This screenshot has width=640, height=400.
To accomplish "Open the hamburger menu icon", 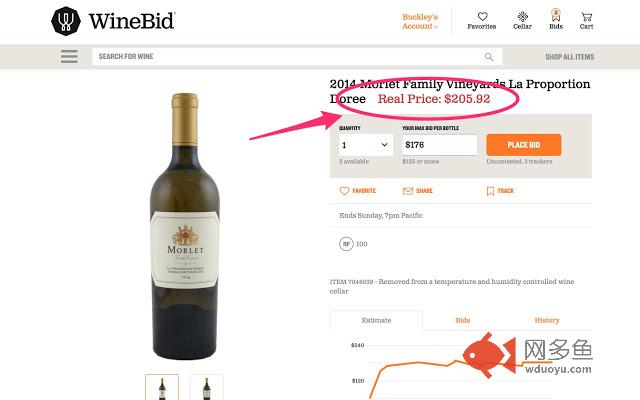I will [69, 56].
